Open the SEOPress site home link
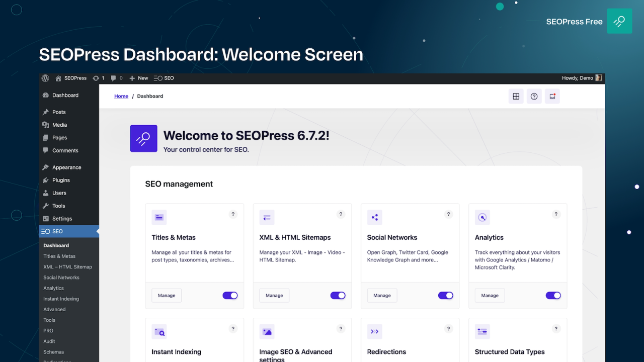Screen dimensions: 644x362 tap(71, 78)
